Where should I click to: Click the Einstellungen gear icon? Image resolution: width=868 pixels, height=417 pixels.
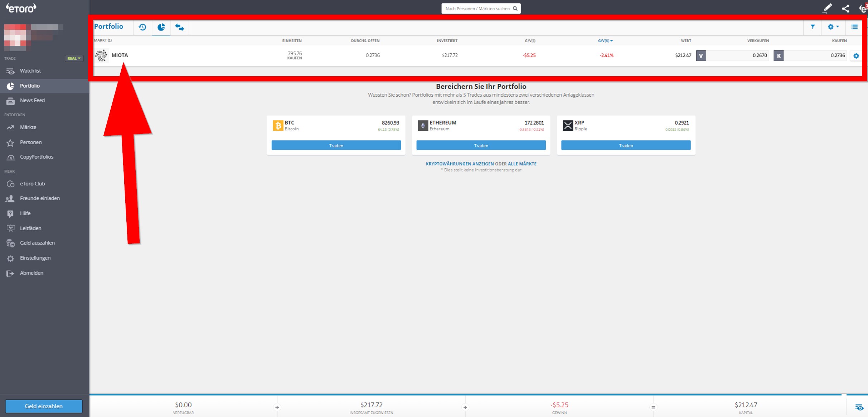pyautogui.click(x=10, y=258)
